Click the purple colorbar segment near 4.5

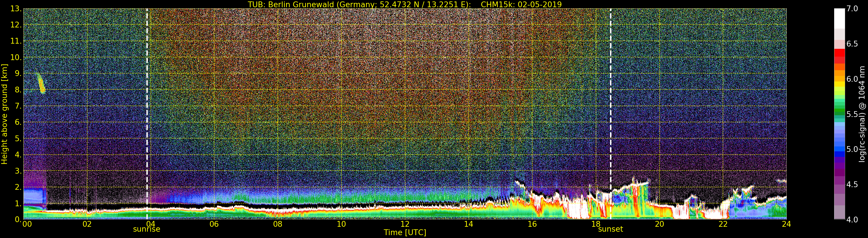click(x=839, y=185)
